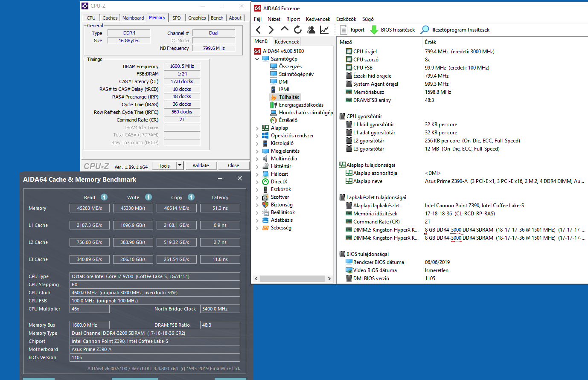Open the Fájl menu
This screenshot has height=380, width=588.
point(258,19)
